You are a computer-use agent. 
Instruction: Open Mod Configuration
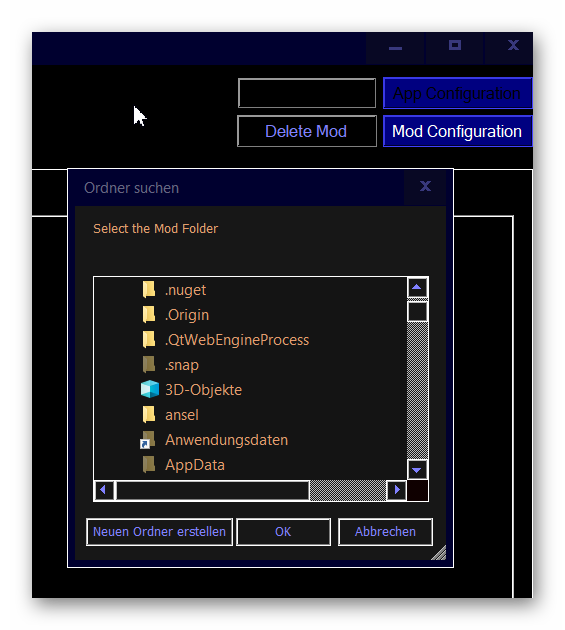(x=458, y=131)
